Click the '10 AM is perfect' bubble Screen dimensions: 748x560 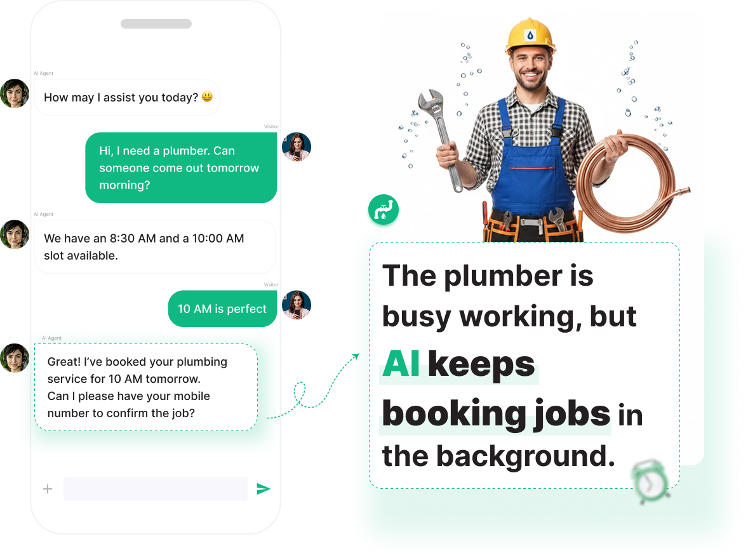[x=222, y=309]
